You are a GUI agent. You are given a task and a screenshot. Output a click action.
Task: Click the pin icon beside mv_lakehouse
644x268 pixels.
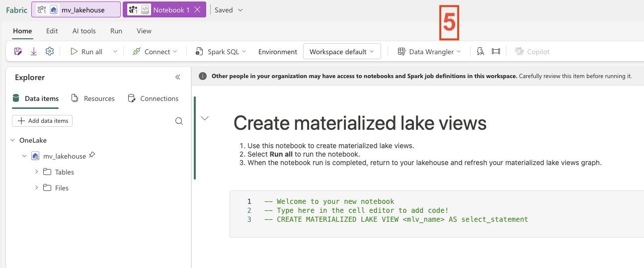pos(91,156)
